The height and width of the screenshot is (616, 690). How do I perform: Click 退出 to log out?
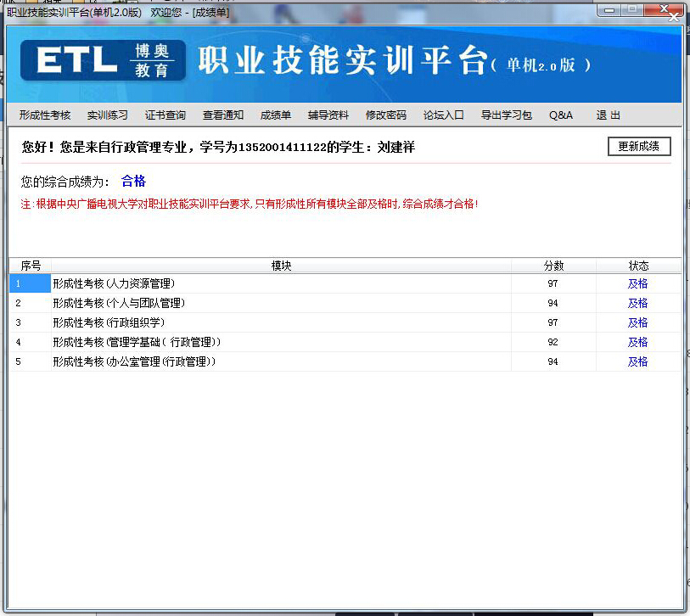click(x=608, y=115)
